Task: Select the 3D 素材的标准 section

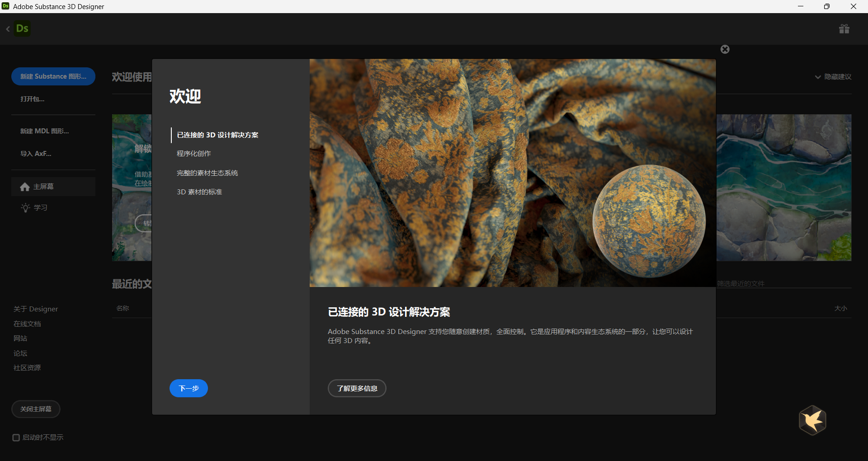Action: coord(199,192)
